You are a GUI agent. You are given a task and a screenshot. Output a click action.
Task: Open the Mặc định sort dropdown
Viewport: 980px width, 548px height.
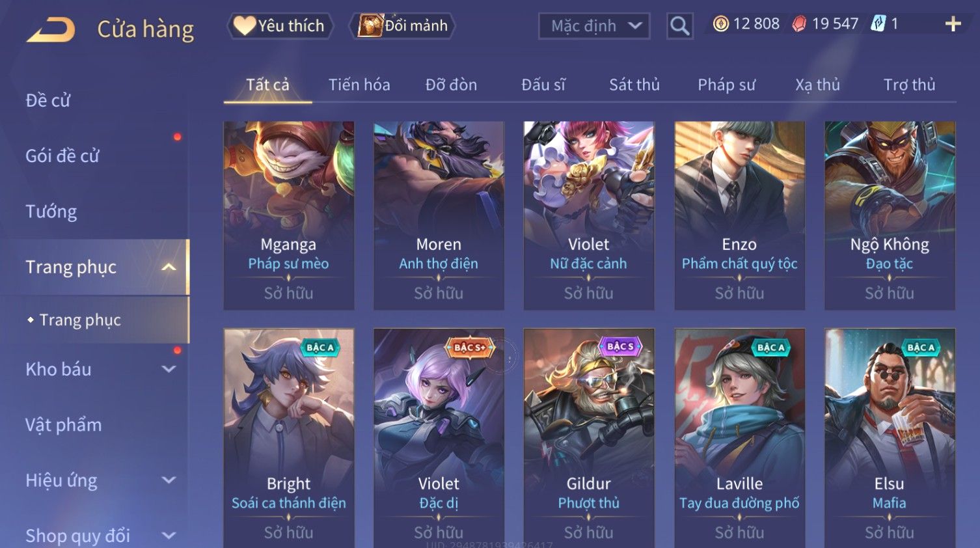593,26
